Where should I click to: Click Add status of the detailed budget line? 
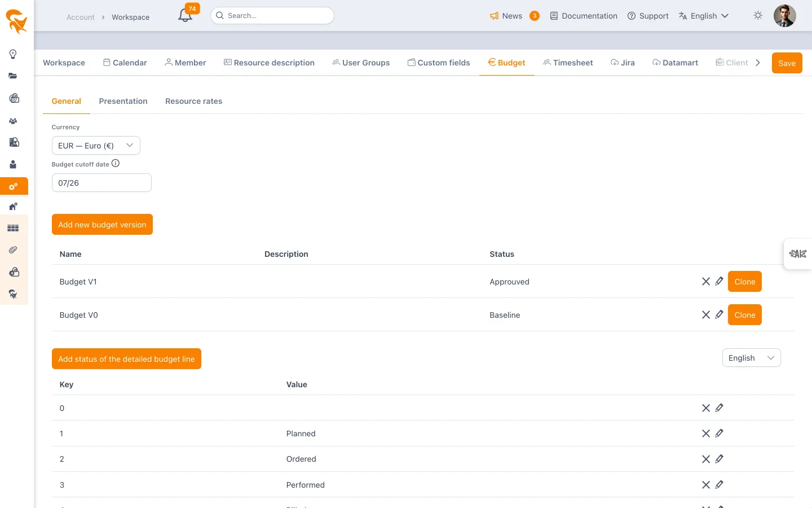[x=126, y=359]
